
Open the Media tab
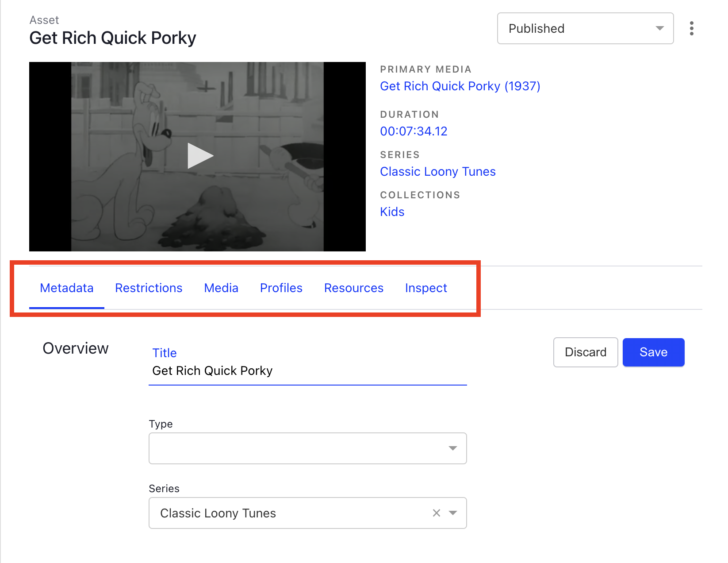[221, 288]
